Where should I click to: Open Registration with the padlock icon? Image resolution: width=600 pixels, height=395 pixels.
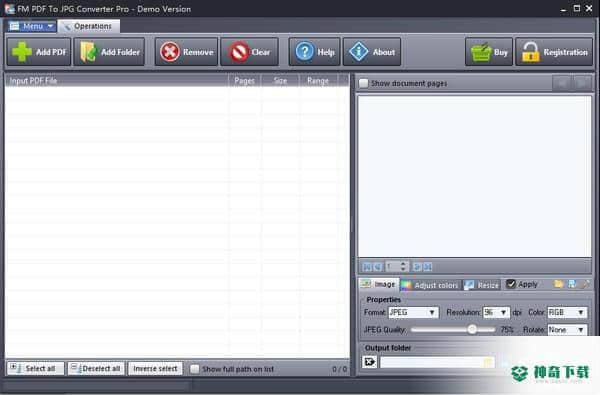point(554,52)
